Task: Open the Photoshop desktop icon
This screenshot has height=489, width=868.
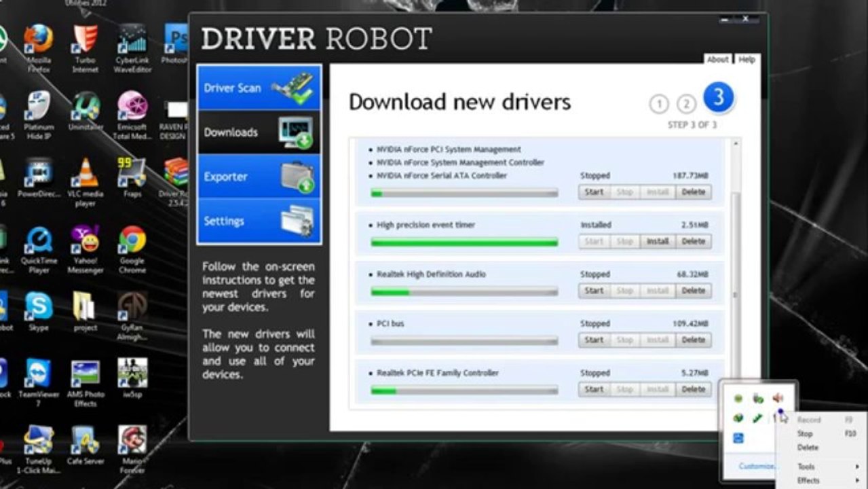Action: [x=176, y=43]
